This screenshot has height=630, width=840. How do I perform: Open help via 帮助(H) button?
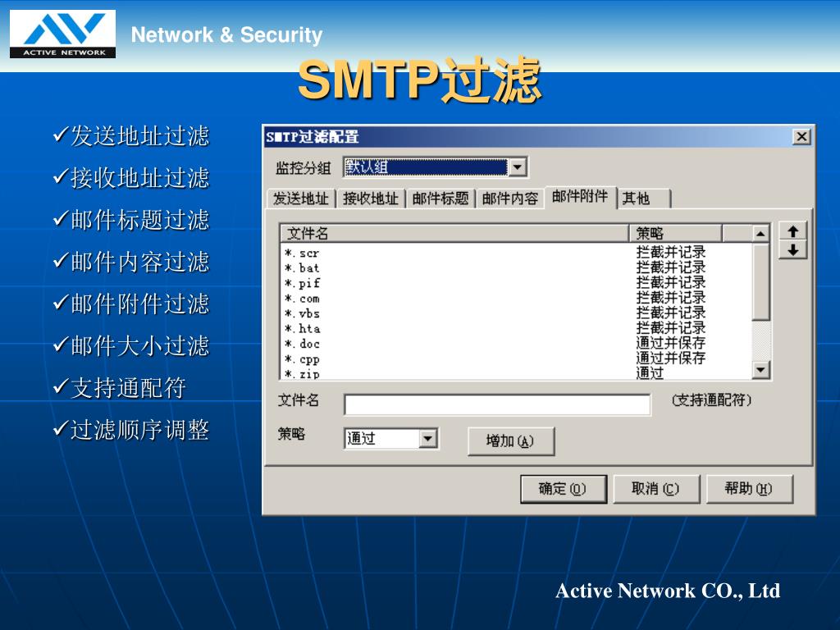pos(749,489)
